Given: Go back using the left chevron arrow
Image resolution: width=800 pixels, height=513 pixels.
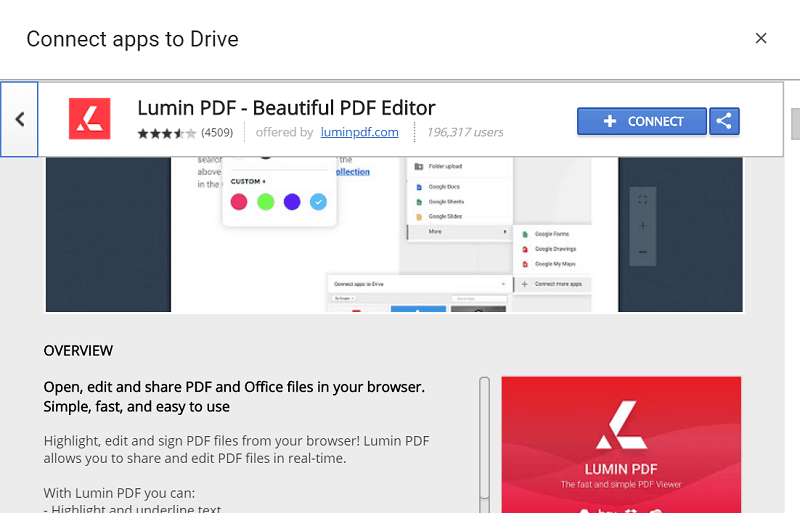Looking at the screenshot, I should click(x=19, y=119).
